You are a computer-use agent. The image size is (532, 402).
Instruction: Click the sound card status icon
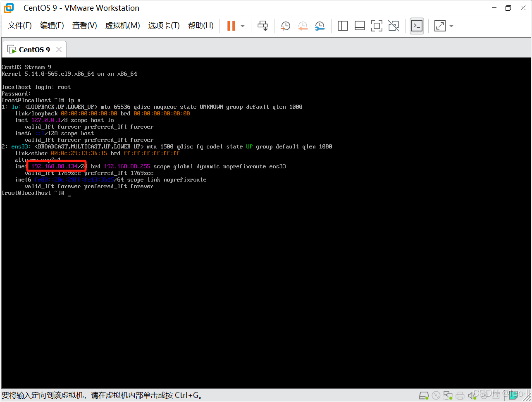coord(472,395)
